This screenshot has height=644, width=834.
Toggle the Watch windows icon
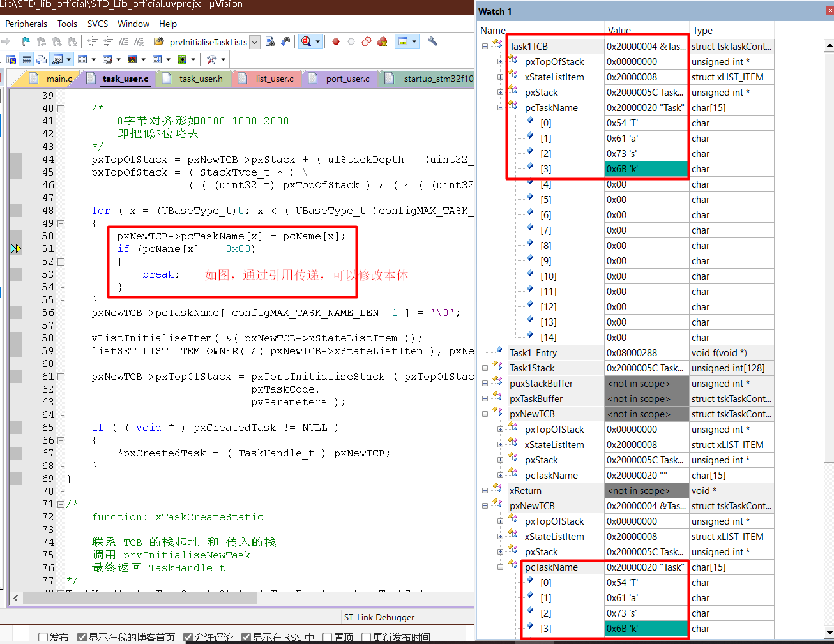click(x=57, y=59)
